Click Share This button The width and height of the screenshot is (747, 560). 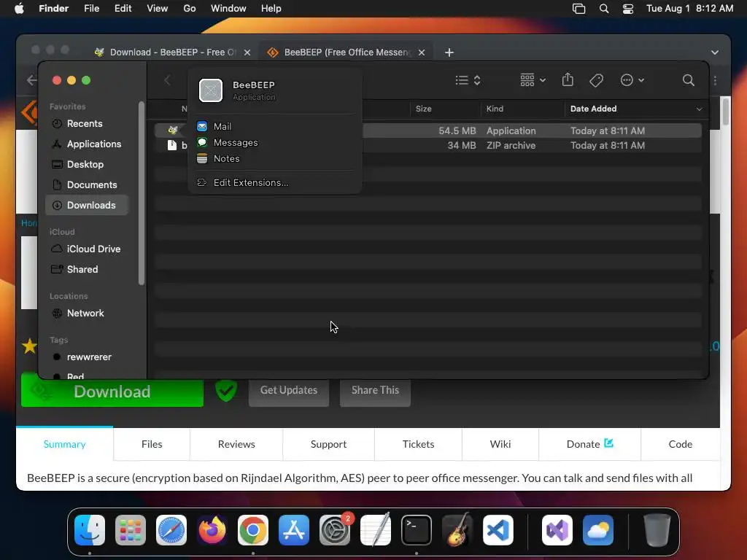(376, 391)
